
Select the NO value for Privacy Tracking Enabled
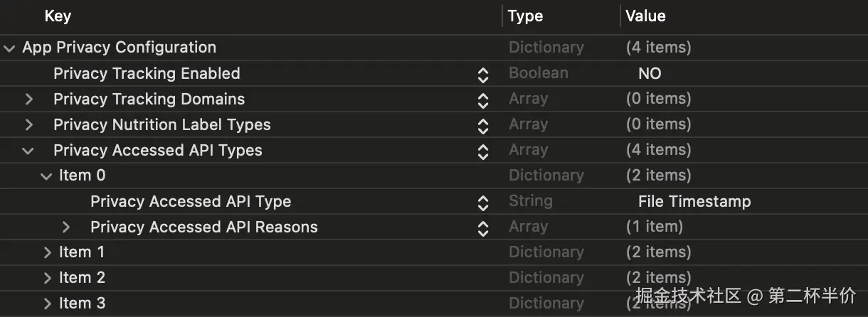pos(650,74)
